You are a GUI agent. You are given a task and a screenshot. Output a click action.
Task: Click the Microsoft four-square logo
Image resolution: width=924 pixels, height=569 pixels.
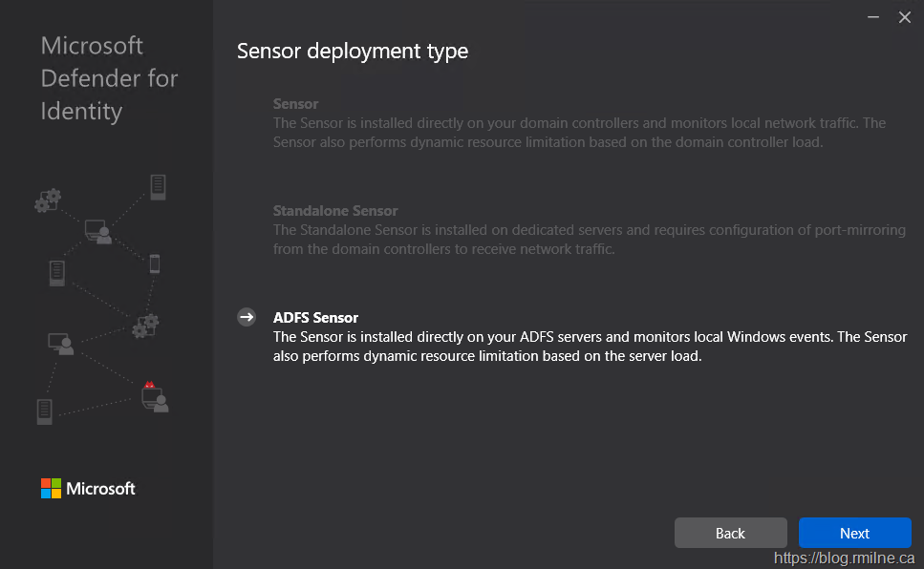pos(51,489)
